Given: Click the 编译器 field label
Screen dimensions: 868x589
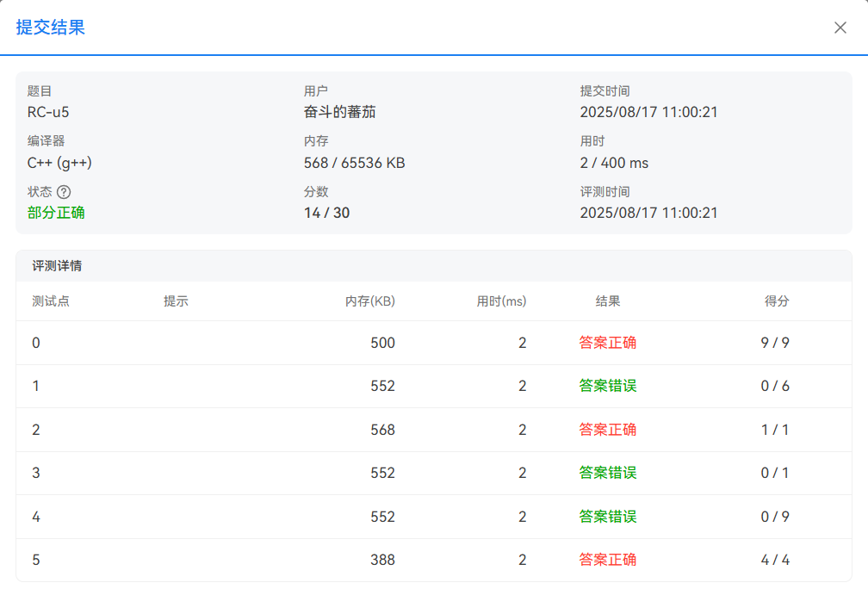Looking at the screenshot, I should click(46, 141).
